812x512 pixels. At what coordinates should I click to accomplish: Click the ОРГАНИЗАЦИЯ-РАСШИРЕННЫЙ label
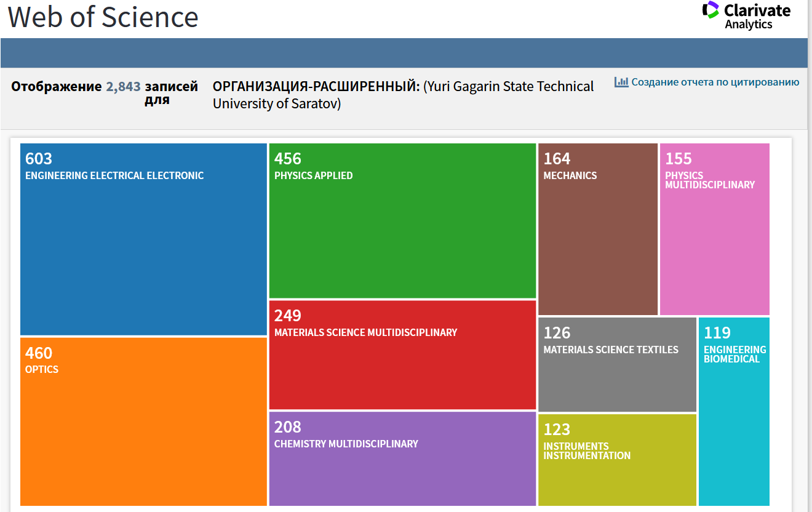tap(316, 86)
